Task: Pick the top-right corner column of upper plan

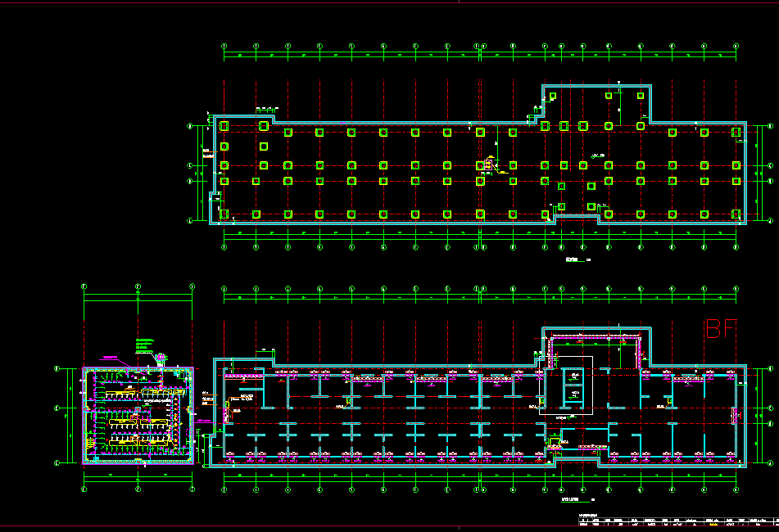Action: pyautogui.click(x=736, y=132)
